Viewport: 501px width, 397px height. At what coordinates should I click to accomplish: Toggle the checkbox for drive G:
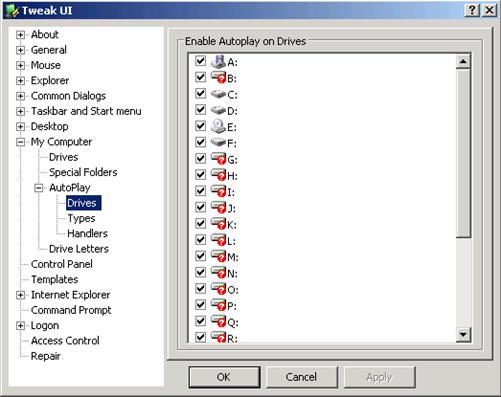pos(201,158)
